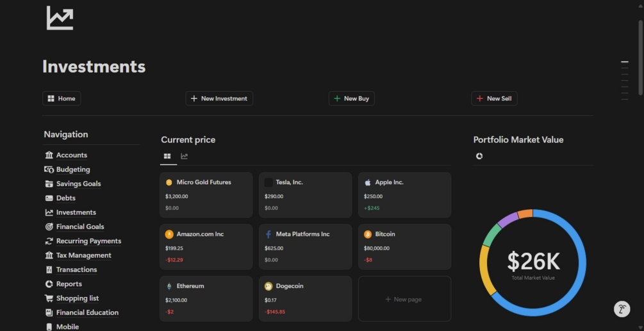
Task: Click the Shopping list cart icon
Action: pyautogui.click(x=49, y=298)
